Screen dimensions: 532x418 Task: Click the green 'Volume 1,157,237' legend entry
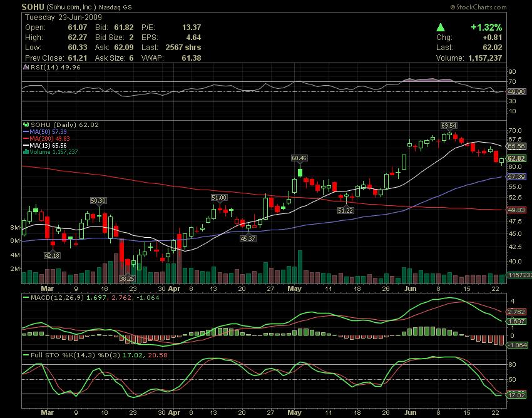(54, 152)
